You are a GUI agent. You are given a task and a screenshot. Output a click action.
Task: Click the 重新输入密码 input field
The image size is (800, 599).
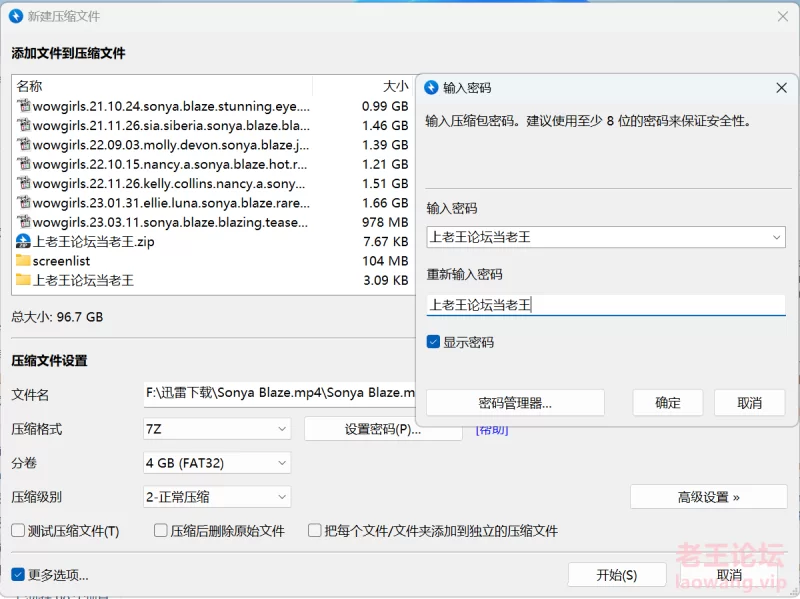click(606, 305)
